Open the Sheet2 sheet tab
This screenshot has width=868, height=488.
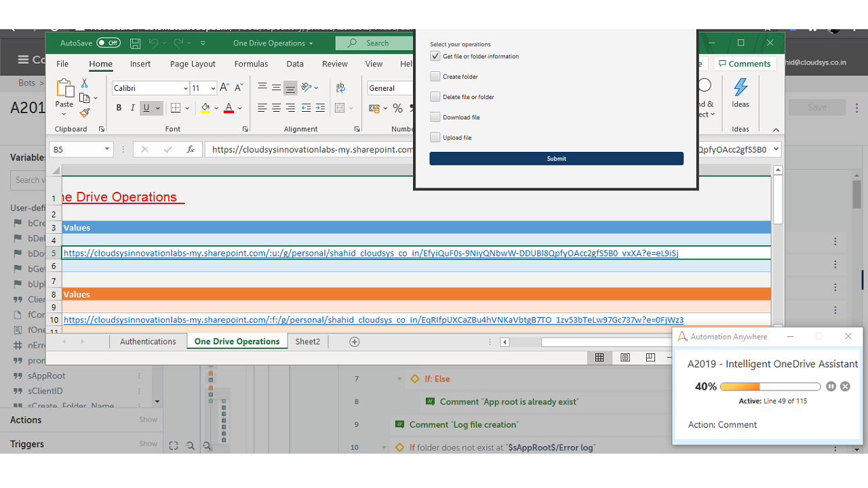pyautogui.click(x=307, y=342)
